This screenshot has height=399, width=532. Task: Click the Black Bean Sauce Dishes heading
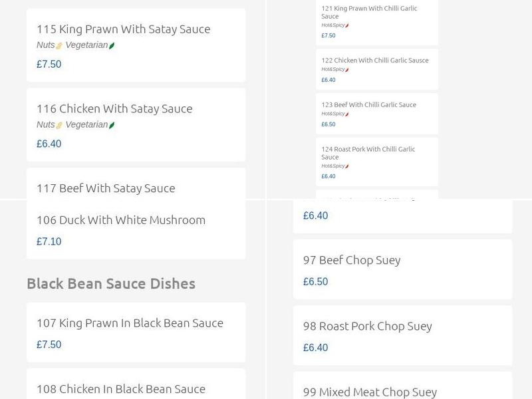111,283
